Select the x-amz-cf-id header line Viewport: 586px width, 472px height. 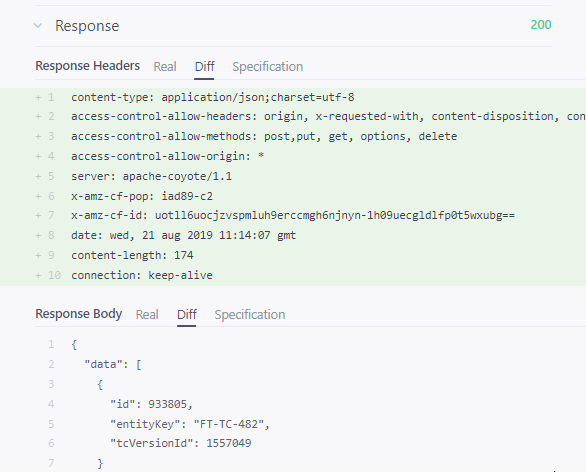pyautogui.click(x=293, y=215)
